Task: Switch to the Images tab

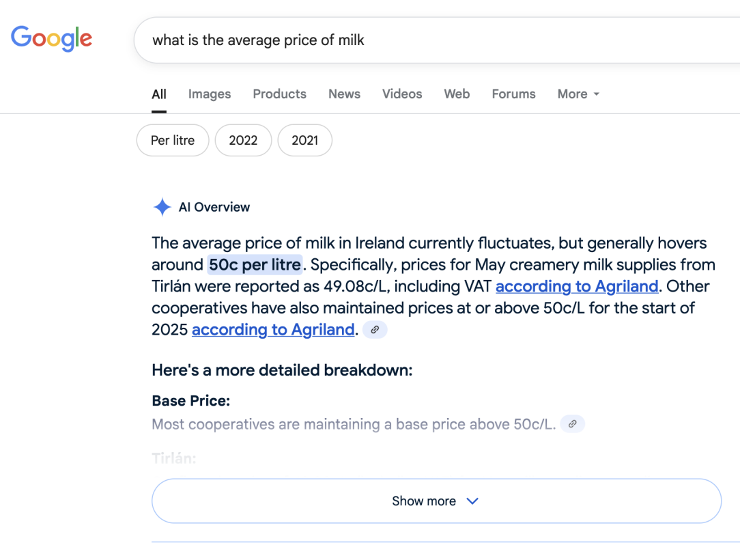Action: tap(210, 94)
